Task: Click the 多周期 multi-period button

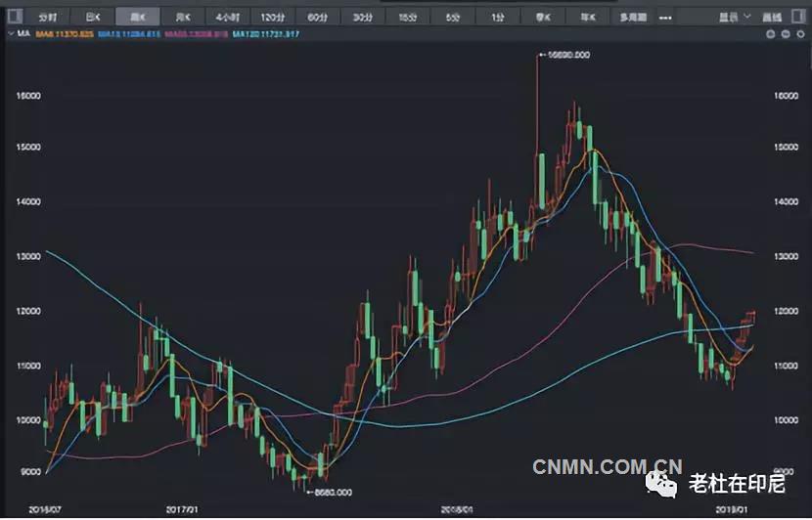Action: tap(632, 18)
